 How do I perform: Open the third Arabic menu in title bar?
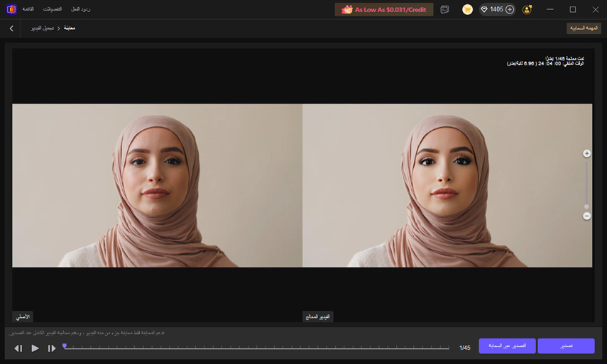[80, 9]
